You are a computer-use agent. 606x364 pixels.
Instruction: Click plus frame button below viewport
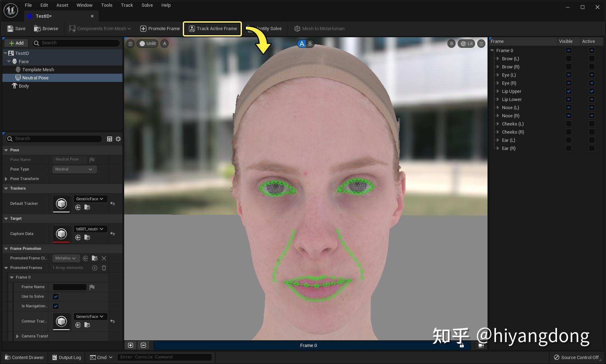(x=131, y=345)
